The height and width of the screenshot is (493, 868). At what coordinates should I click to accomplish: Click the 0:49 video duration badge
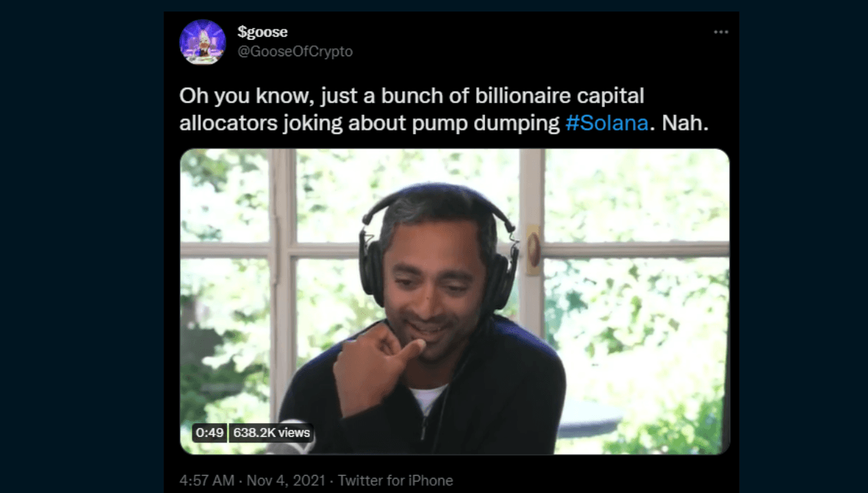click(x=211, y=433)
